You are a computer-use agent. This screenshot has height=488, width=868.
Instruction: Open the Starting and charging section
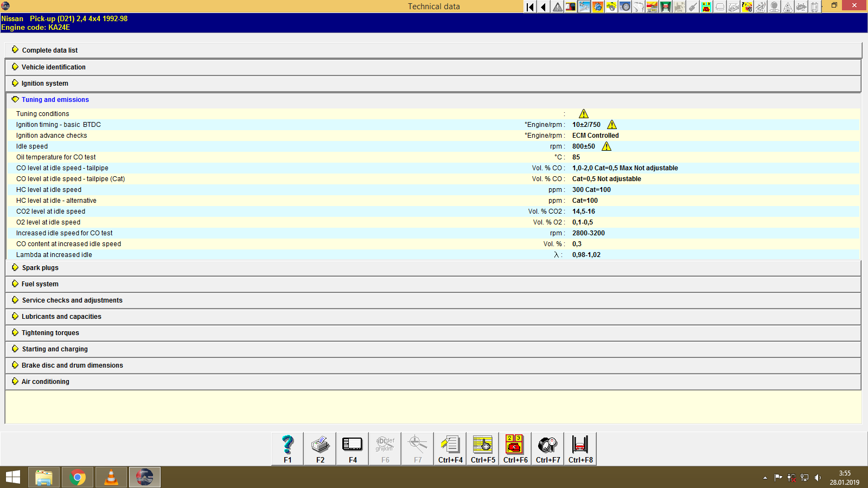[x=54, y=349]
